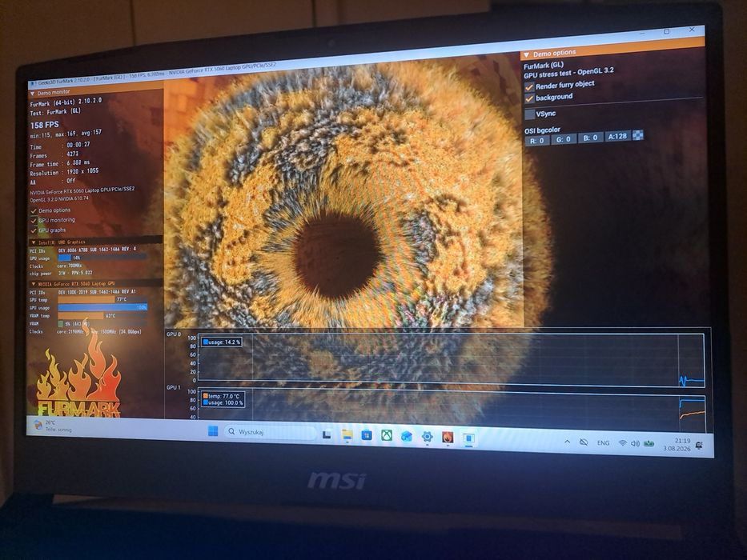The image size is (747, 560).
Task: Close the FurMark window
Action: point(692,30)
